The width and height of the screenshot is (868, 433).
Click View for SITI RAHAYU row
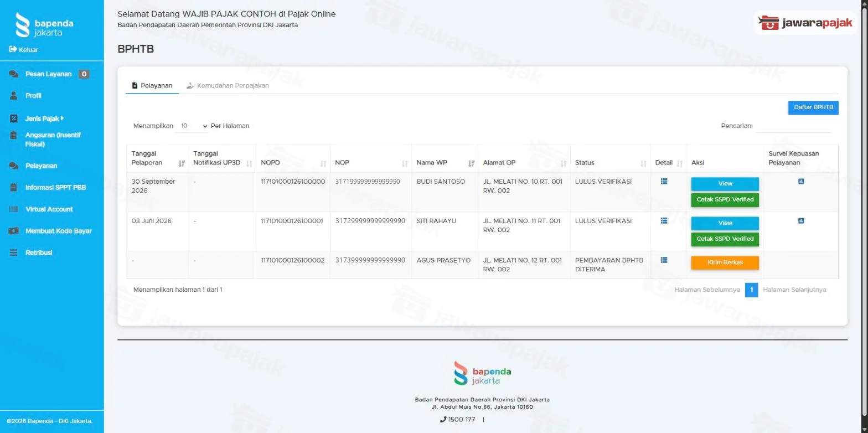coord(725,223)
